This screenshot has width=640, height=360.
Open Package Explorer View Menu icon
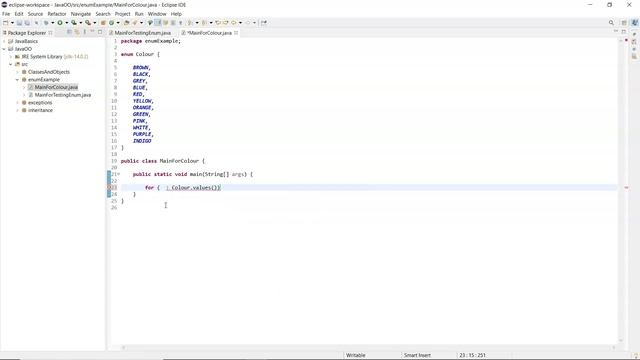84,32
